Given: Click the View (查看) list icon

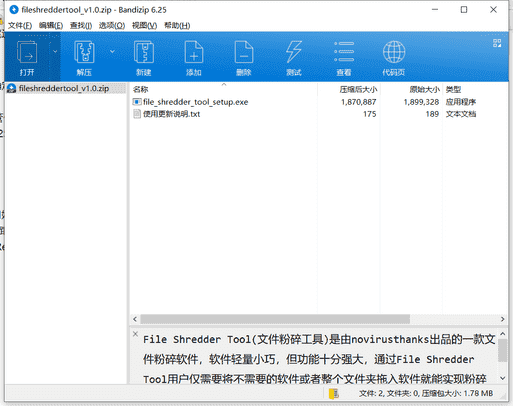Looking at the screenshot, I should click(x=344, y=52).
